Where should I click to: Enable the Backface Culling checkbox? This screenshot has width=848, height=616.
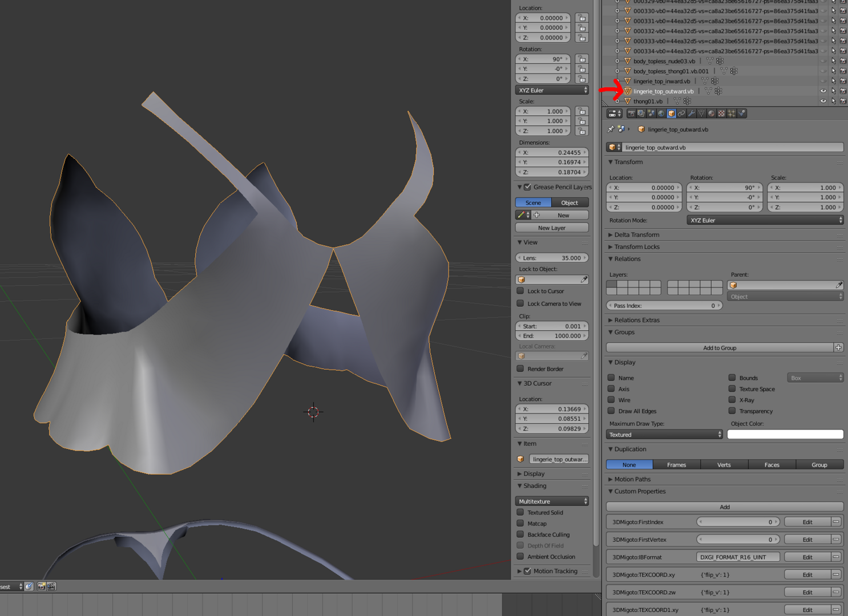point(520,534)
